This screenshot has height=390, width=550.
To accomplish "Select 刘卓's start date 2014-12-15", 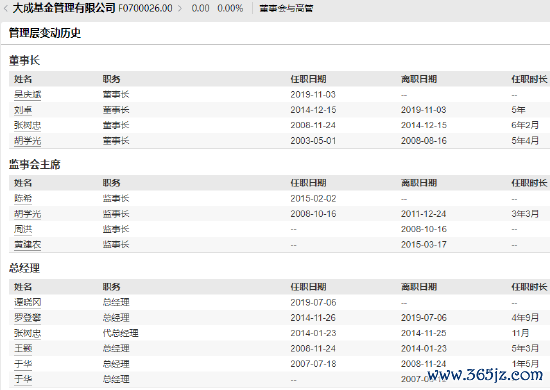I will click(313, 110).
